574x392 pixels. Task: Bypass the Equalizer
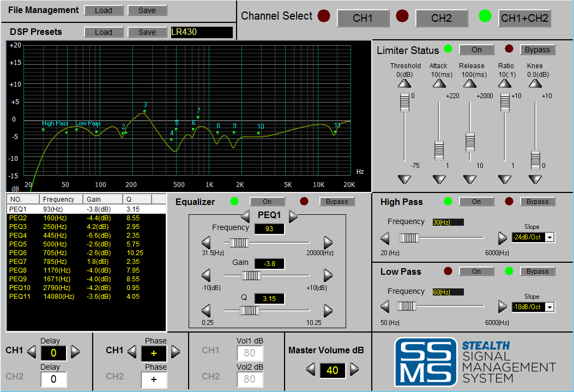coord(336,202)
